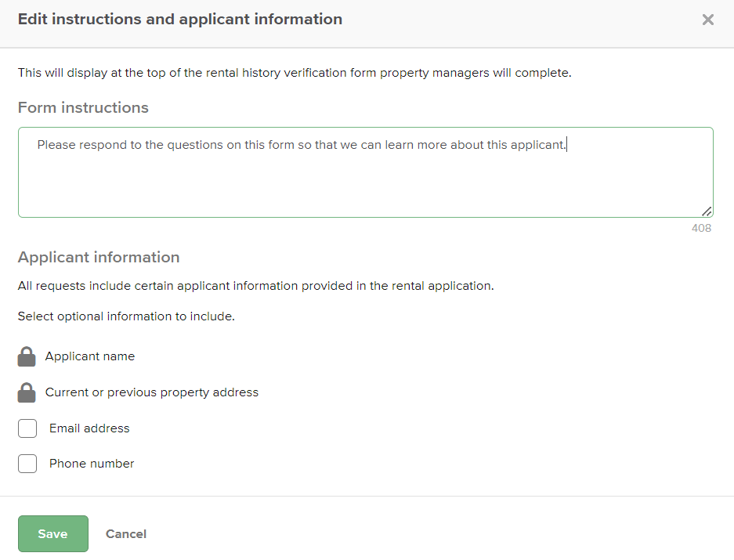Screen dimensions: 734x560
Task: Click the dialog title text
Action: click(180, 20)
